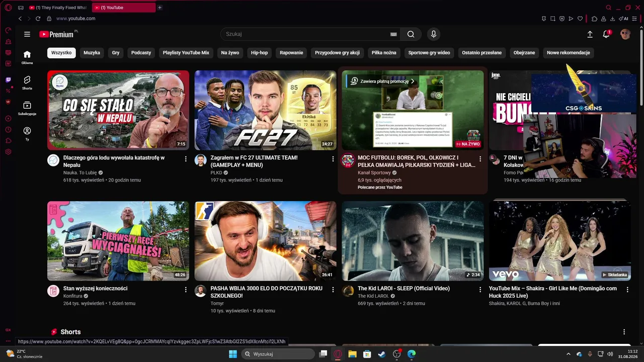The height and width of the screenshot is (362, 644).
Task: Open options for Stan wyższej konieczności video
Action: coord(186,290)
